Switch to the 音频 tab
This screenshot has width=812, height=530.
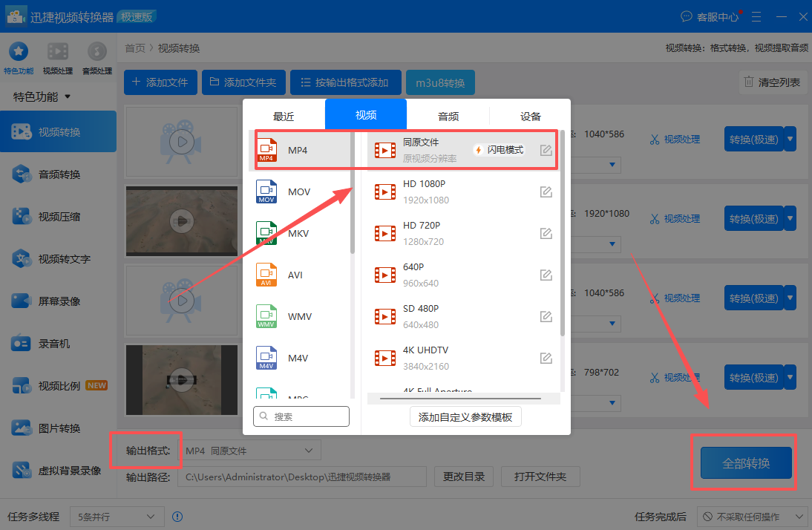(x=448, y=116)
